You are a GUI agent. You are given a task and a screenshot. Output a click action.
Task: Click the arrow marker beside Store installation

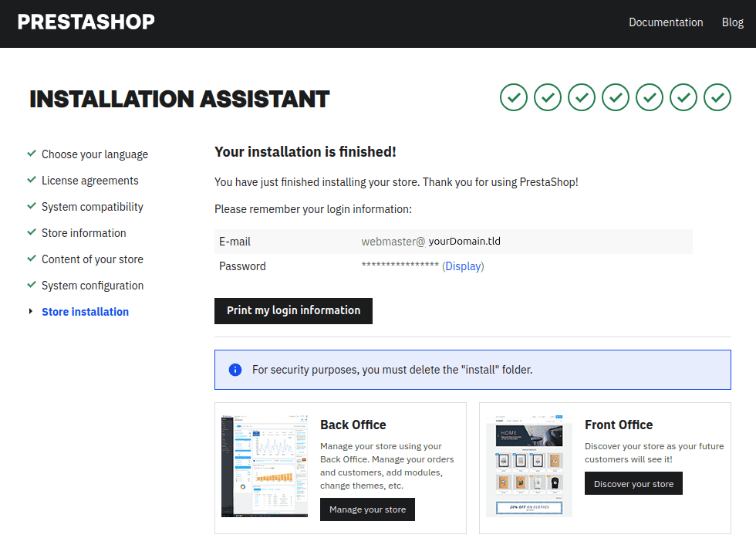coord(31,312)
